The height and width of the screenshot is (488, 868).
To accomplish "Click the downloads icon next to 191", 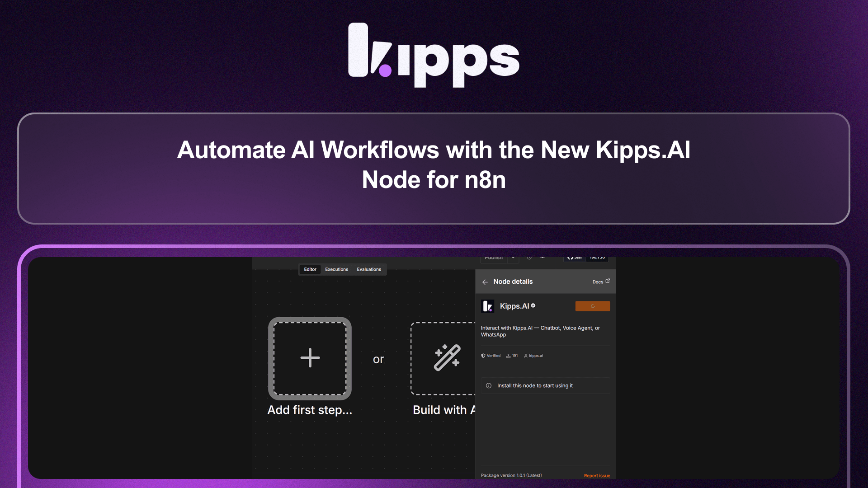I will click(509, 356).
